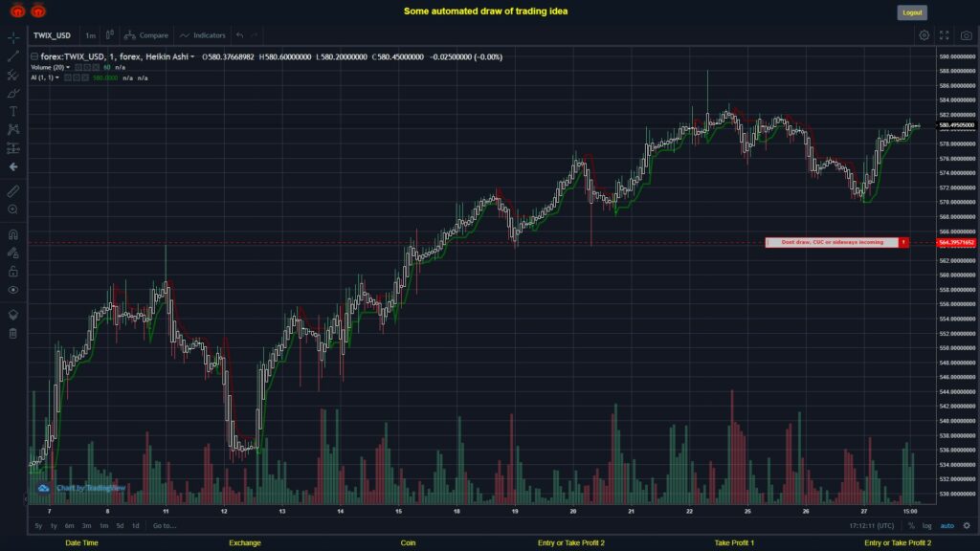Set the date range to 1m in the bottom bar

pyautogui.click(x=103, y=526)
